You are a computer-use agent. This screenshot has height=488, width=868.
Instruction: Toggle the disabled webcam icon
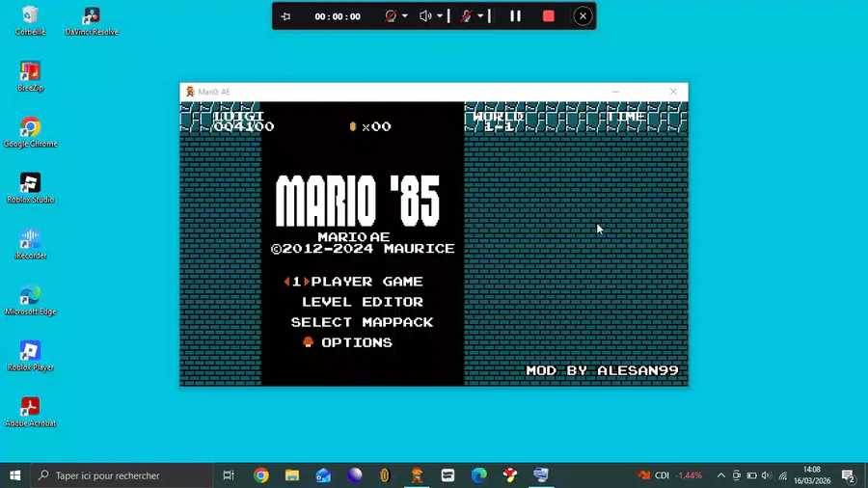[391, 16]
